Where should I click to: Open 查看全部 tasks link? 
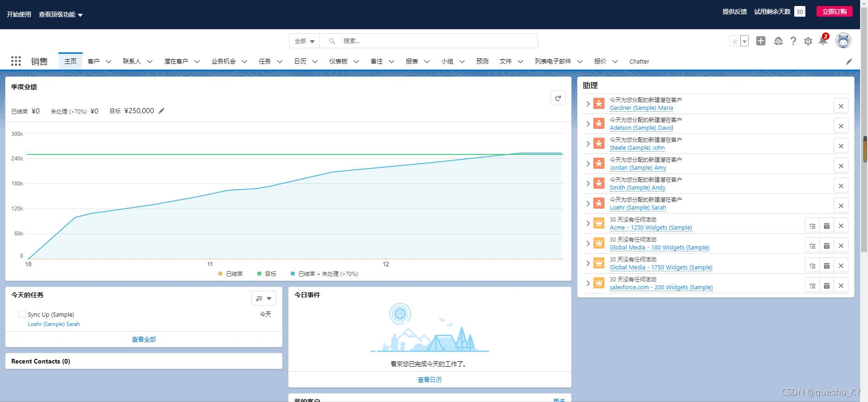(144, 339)
